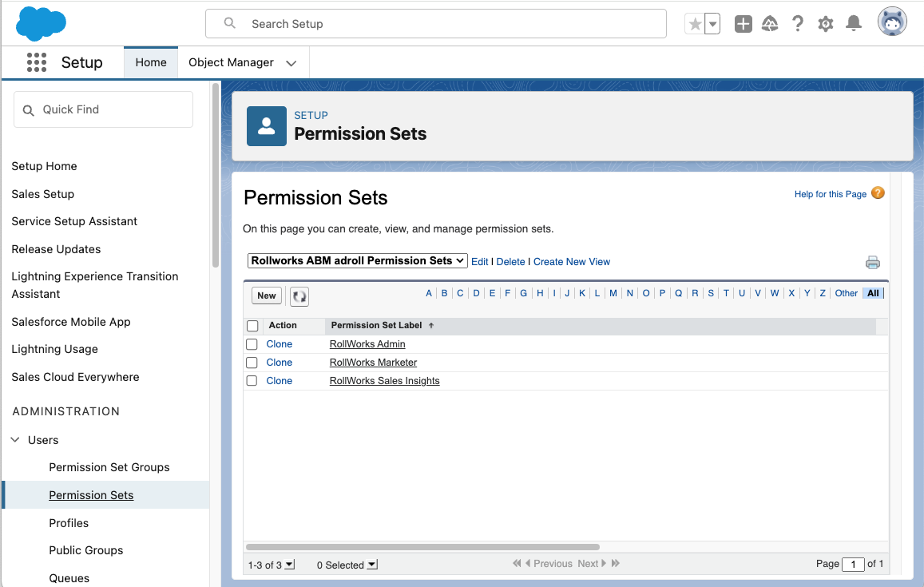Open Sales Setup in the sidebar
Image resolution: width=924 pixels, height=587 pixels.
[42, 194]
